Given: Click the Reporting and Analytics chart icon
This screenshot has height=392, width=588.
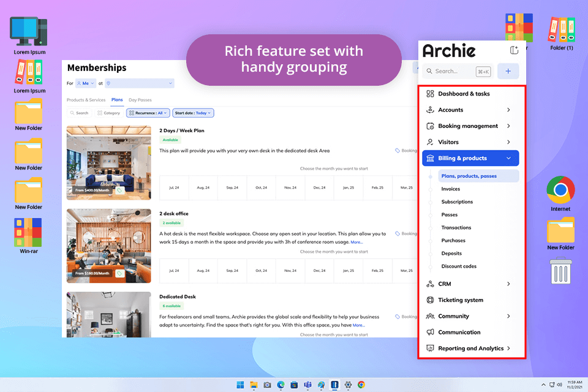Looking at the screenshot, I should click(x=430, y=349).
